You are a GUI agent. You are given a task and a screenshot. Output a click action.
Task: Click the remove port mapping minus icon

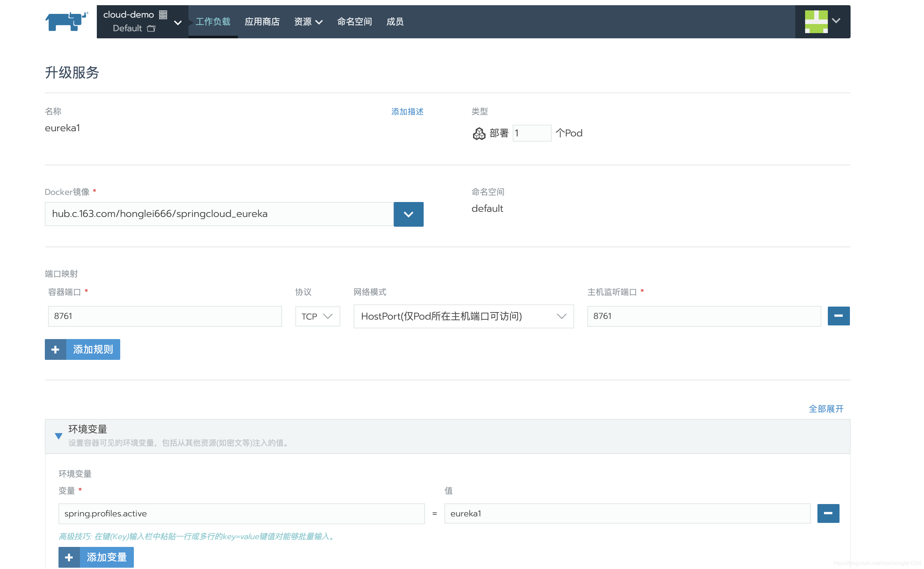pyautogui.click(x=838, y=316)
